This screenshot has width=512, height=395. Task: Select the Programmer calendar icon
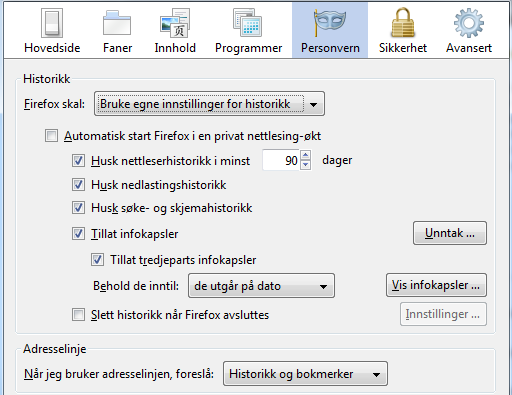pyautogui.click(x=248, y=23)
